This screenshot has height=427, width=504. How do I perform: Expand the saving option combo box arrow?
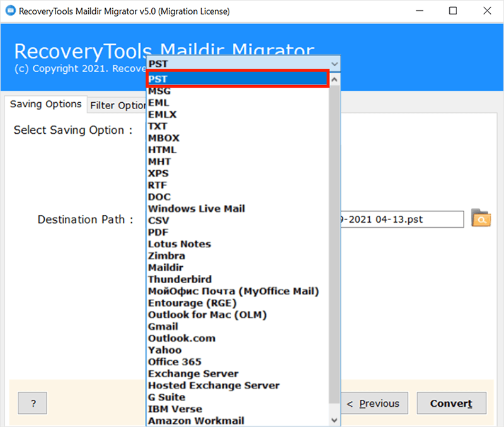[334, 64]
